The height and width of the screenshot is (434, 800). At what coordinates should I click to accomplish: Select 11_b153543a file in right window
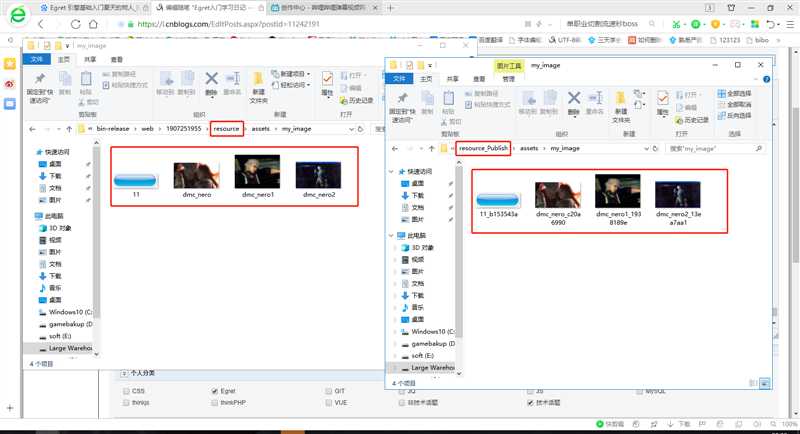click(498, 206)
